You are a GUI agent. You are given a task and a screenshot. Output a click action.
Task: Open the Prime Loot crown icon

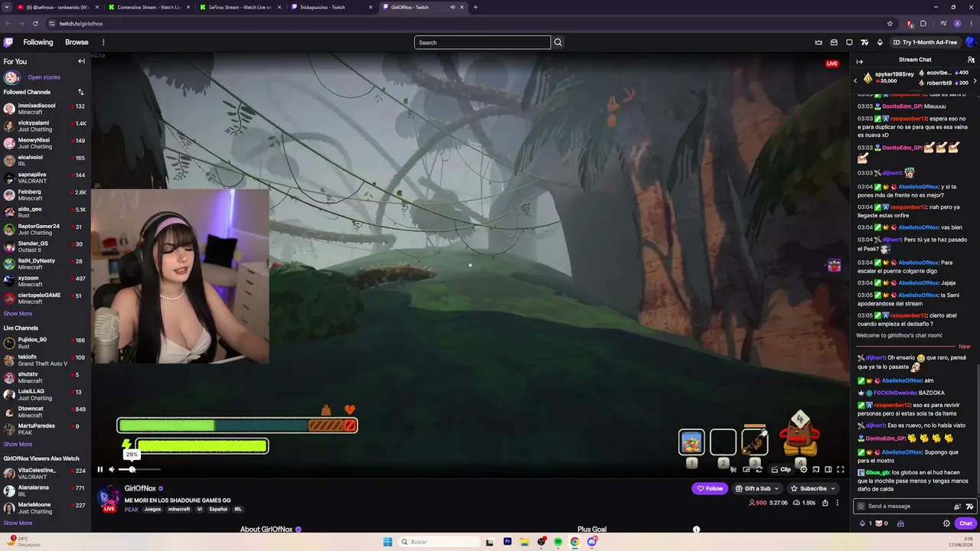(818, 42)
